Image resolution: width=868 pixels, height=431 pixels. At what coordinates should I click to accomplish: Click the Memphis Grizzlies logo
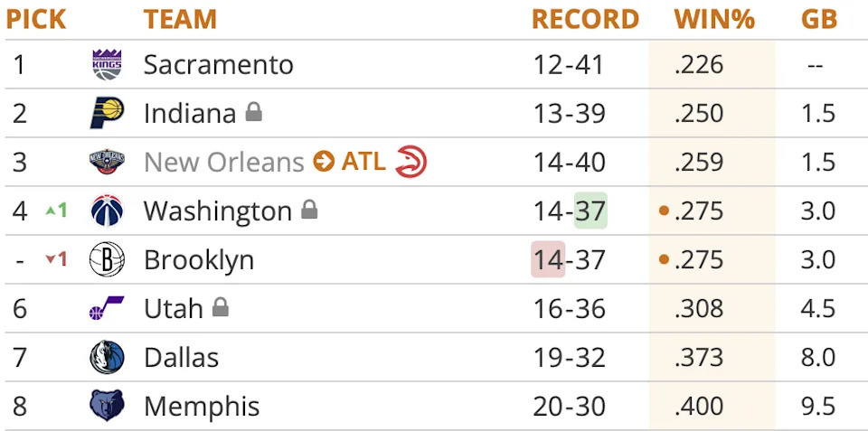pos(107,407)
